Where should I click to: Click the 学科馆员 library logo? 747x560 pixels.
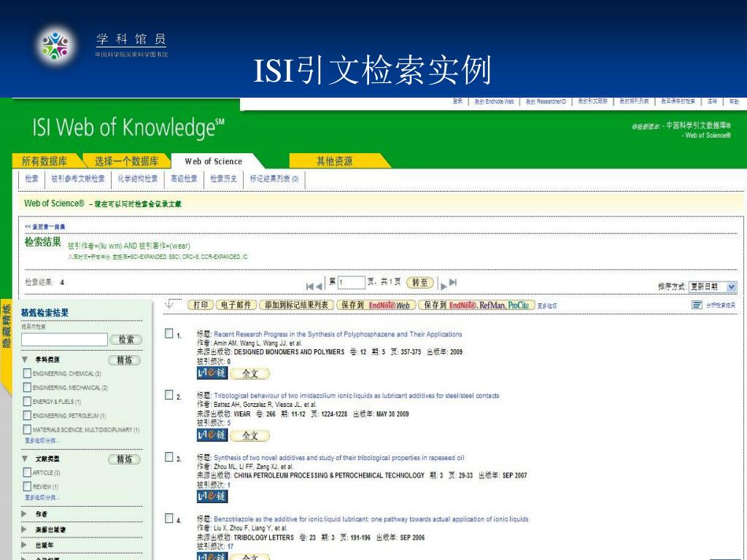55,46
